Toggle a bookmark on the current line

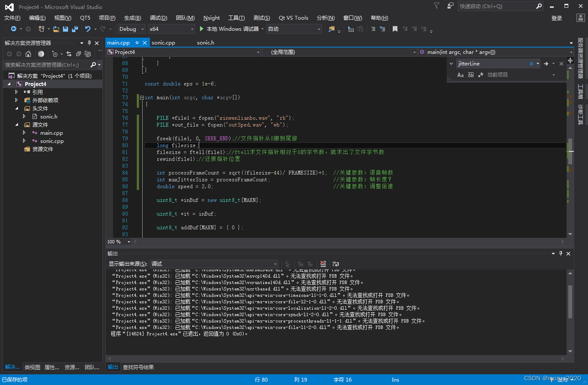tap(395, 29)
